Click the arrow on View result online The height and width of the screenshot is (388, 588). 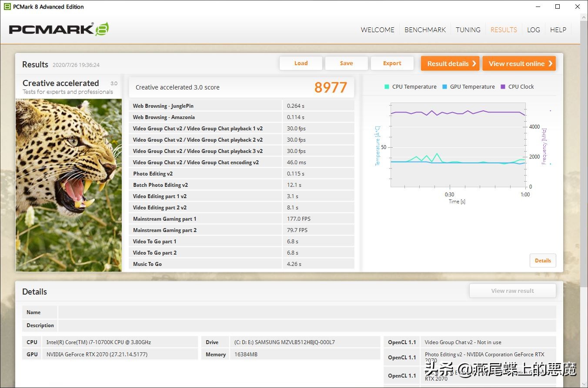pos(550,63)
